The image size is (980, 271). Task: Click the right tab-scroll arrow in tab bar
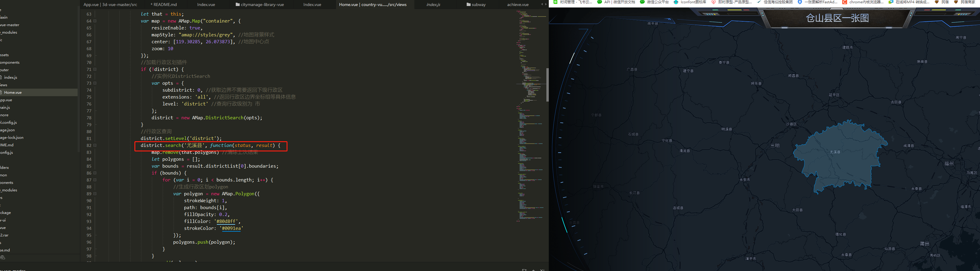(546, 4)
